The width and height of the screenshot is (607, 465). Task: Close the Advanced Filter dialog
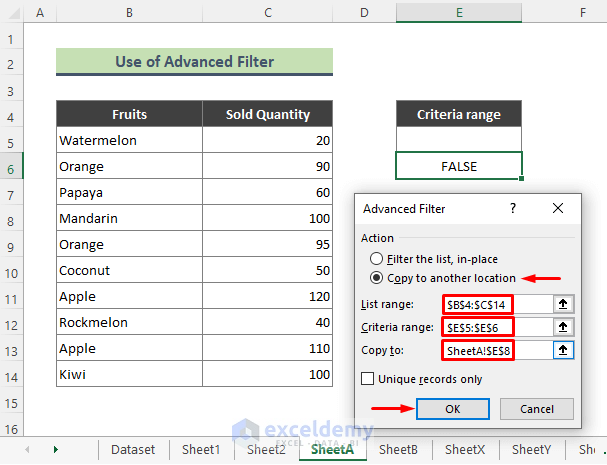point(557,208)
